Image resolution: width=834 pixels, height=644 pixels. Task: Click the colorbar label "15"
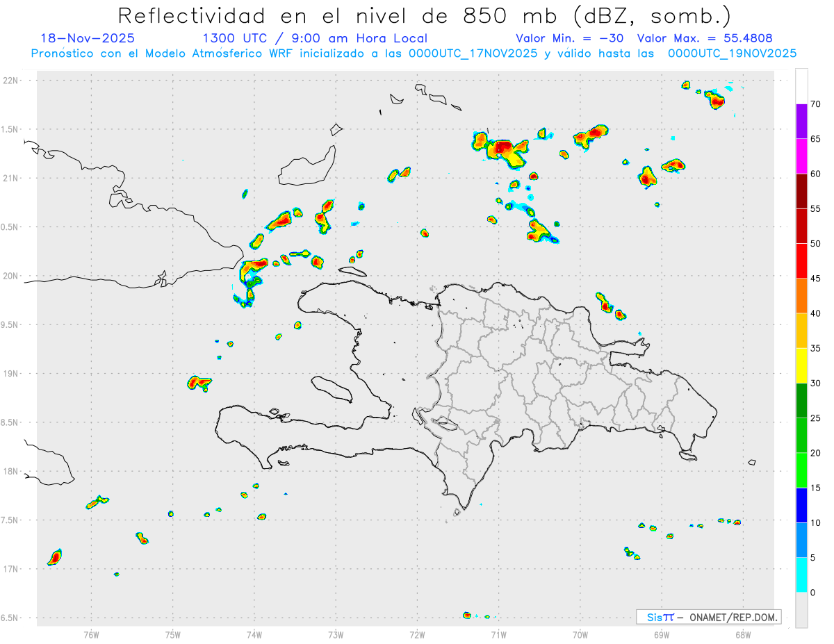pos(815,488)
